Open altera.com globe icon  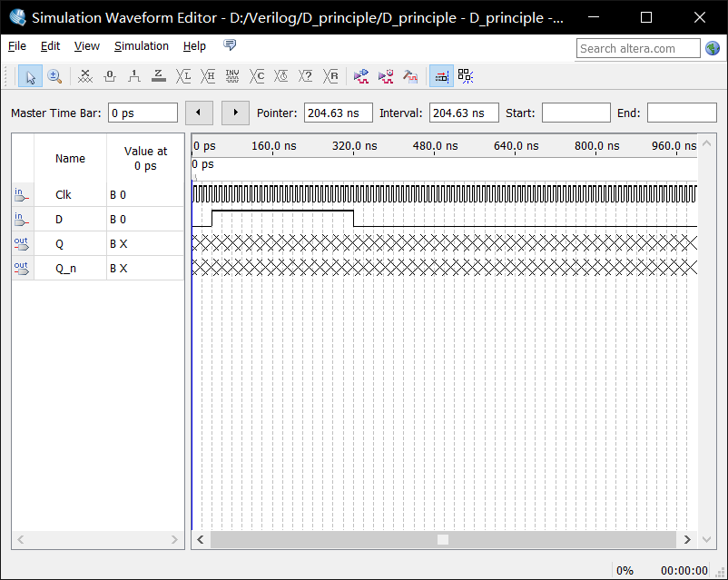pyautogui.click(x=713, y=48)
